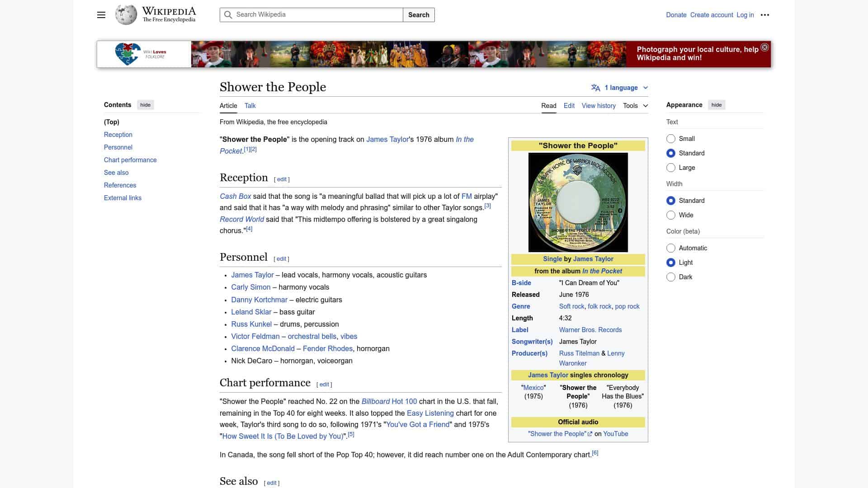
Task: Open Easy Listening chart link
Action: [430, 413]
